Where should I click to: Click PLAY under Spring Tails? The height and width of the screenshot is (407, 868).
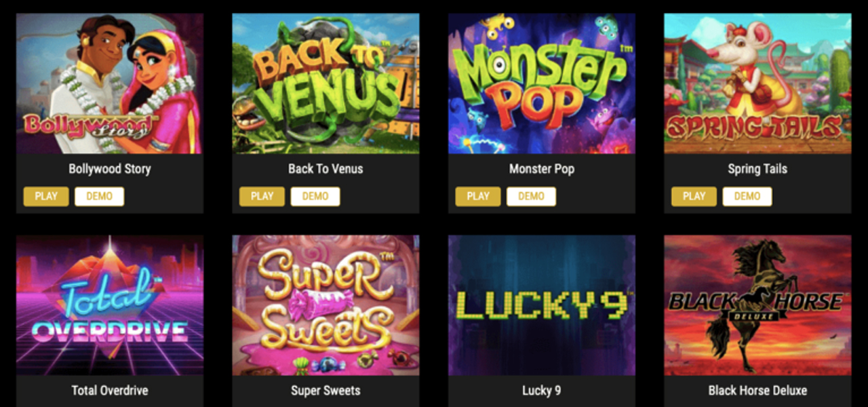[694, 197]
